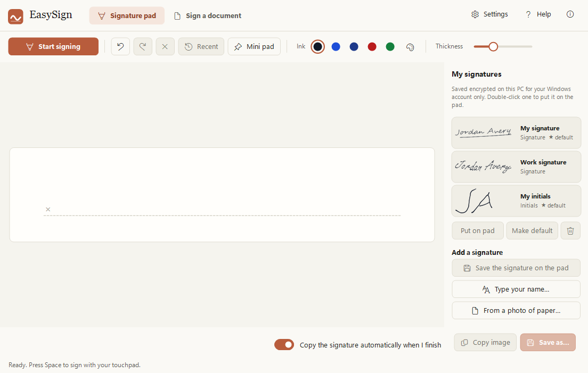This screenshot has height=373, width=588.
Task: Undo the last stroke
Action: (x=120, y=46)
